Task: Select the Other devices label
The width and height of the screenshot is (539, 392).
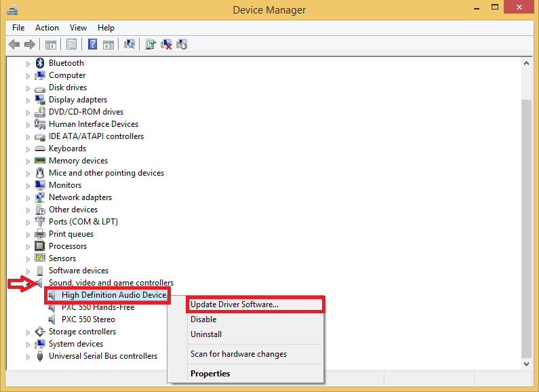Action: [73, 210]
